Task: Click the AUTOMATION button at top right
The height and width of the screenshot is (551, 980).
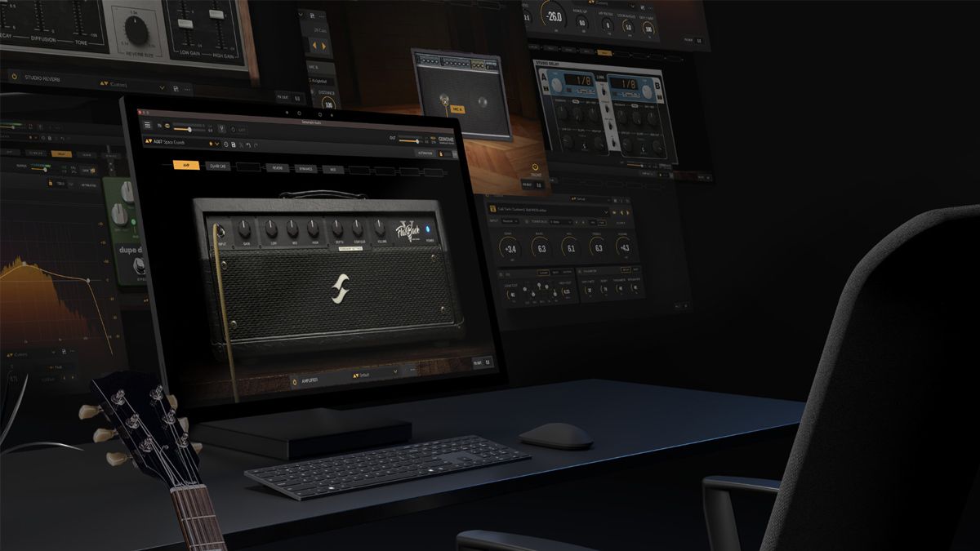Action: [x=425, y=153]
